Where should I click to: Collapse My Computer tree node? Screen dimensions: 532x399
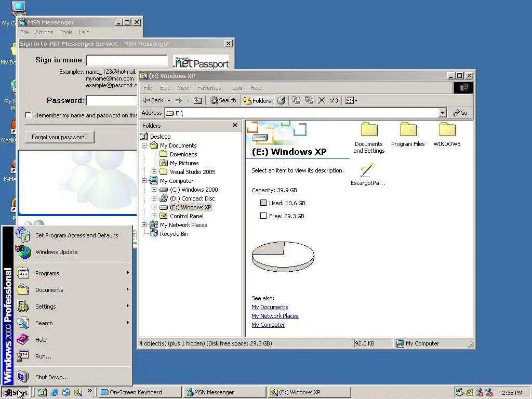(144, 180)
